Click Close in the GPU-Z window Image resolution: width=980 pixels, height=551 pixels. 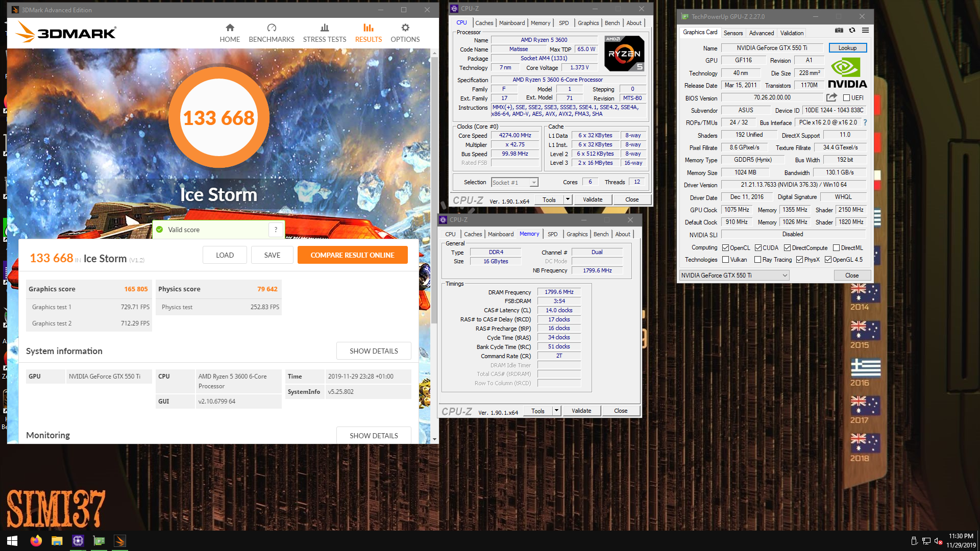click(x=852, y=275)
